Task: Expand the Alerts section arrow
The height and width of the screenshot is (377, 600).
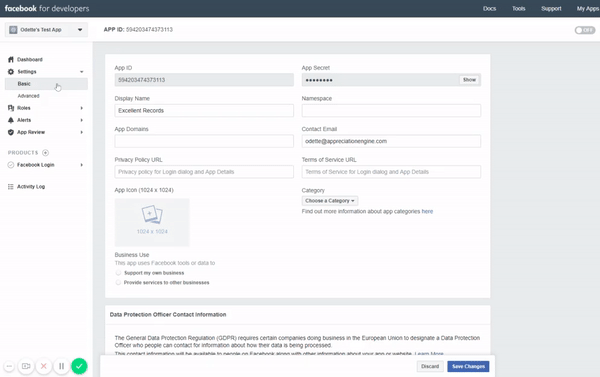Action: (82, 120)
